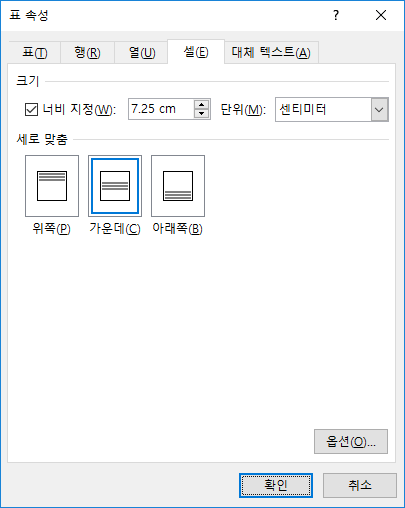
Task: Decrease width with the down spinner arrow
Action: click(201, 114)
